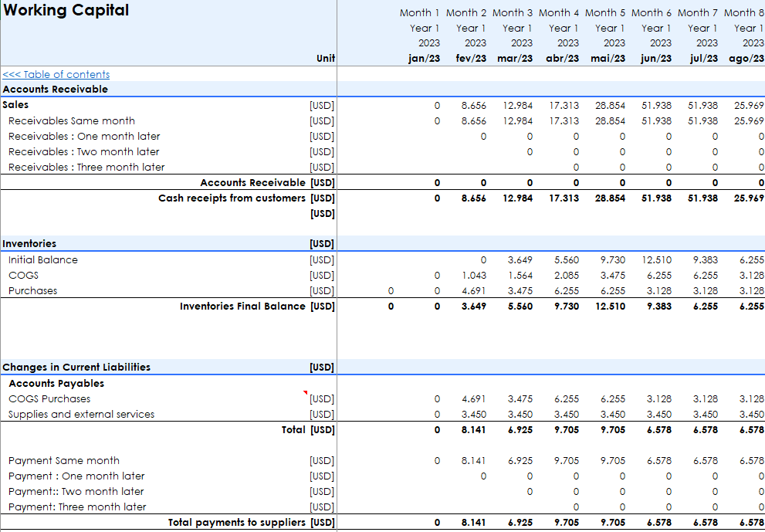Click the Inventories section header
Viewport: 765px width, 532px height.
pyautogui.click(x=29, y=244)
